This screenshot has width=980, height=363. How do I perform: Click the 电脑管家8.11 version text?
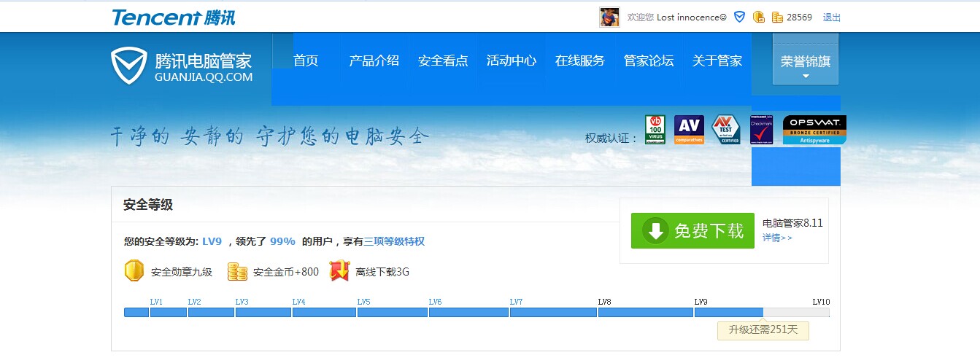792,223
